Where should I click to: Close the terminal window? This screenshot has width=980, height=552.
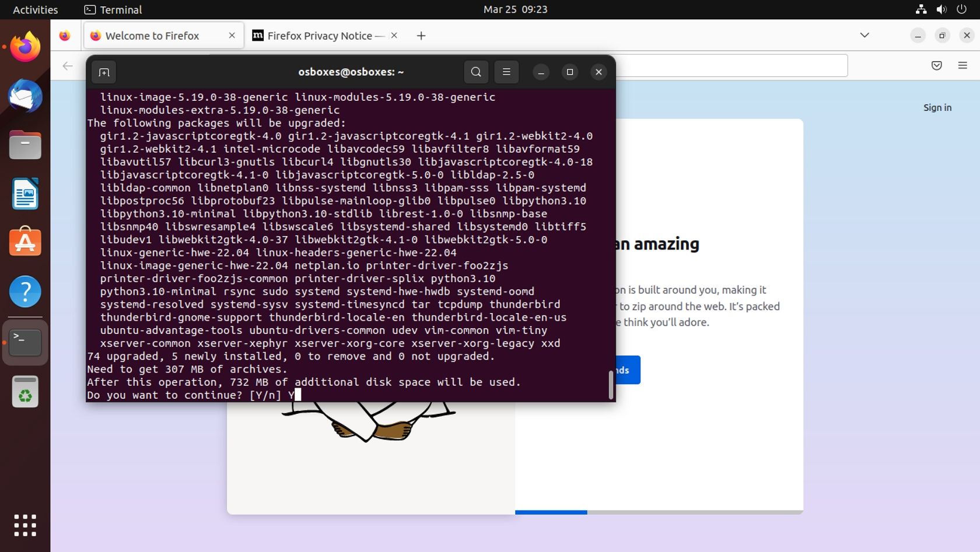[598, 72]
